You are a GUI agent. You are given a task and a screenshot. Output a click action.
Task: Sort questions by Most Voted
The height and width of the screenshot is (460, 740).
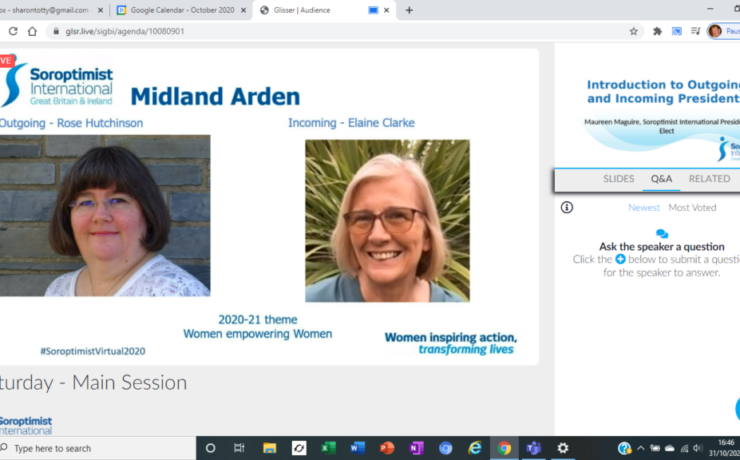coord(692,208)
